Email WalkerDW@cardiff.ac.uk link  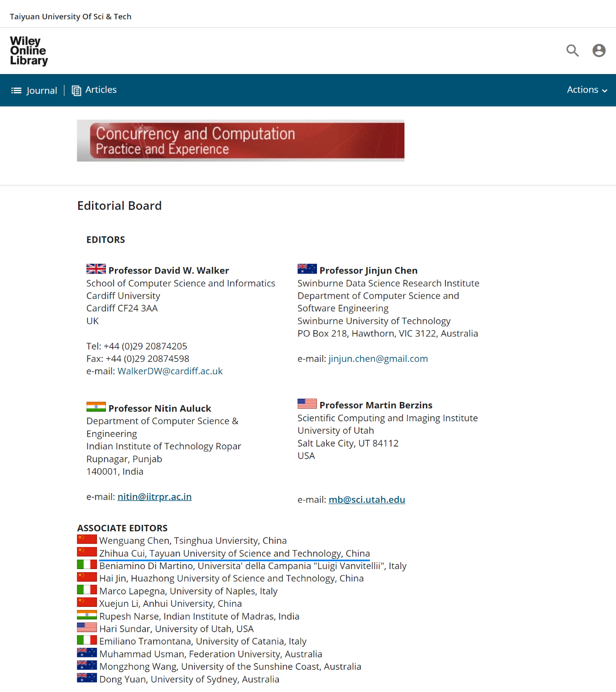coord(170,371)
